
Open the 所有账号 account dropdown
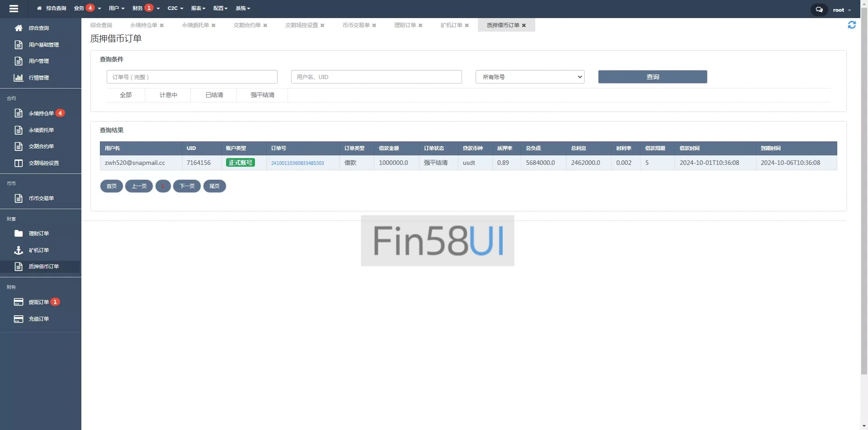point(529,77)
